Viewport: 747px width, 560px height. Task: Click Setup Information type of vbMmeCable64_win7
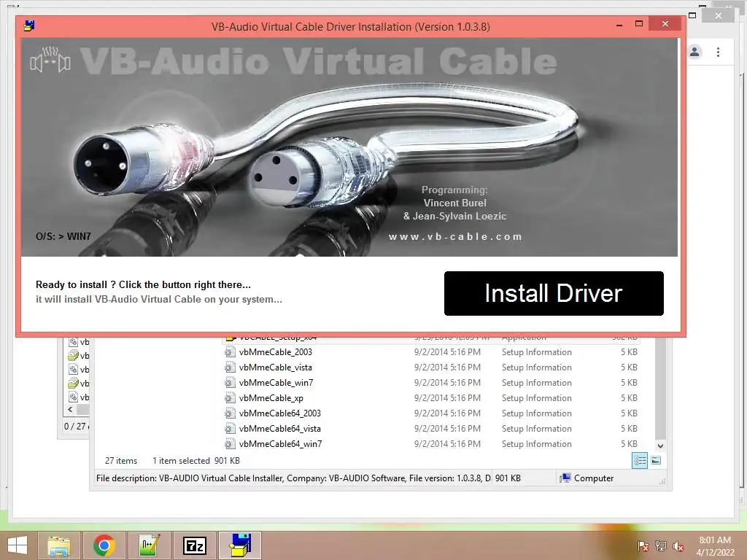pos(536,443)
